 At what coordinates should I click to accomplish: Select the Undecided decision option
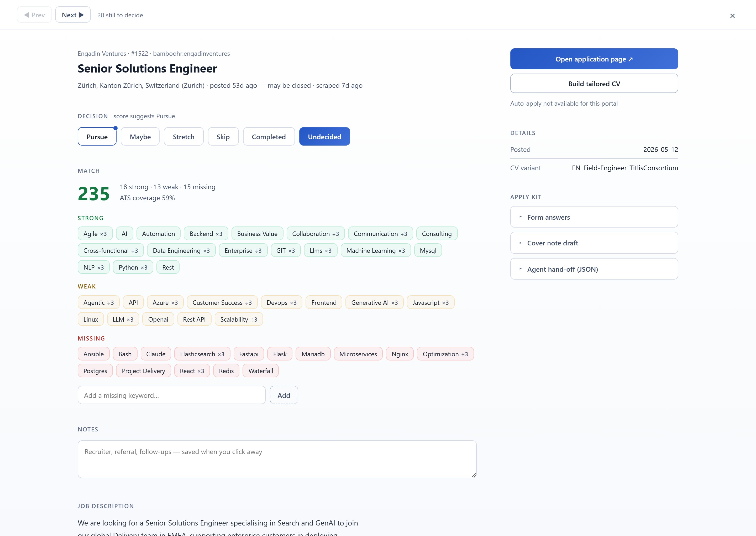click(x=324, y=137)
